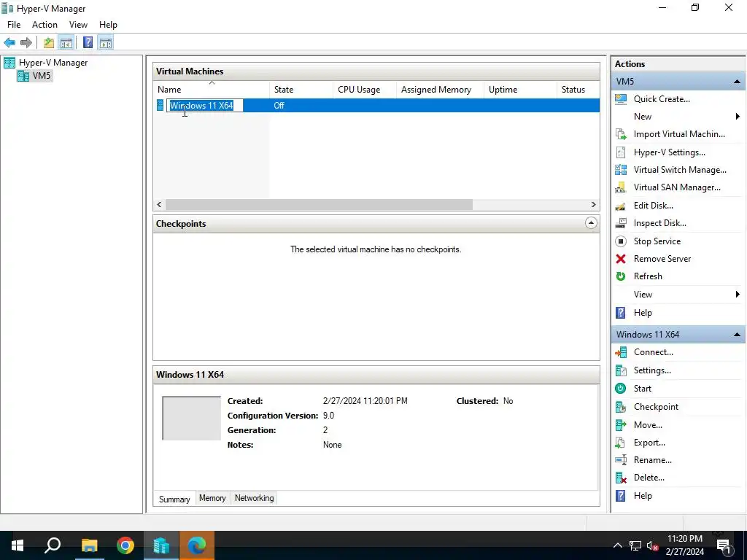Viewport: 747px width, 560px height.
Task: Click Export action for the VM
Action: coord(649,443)
